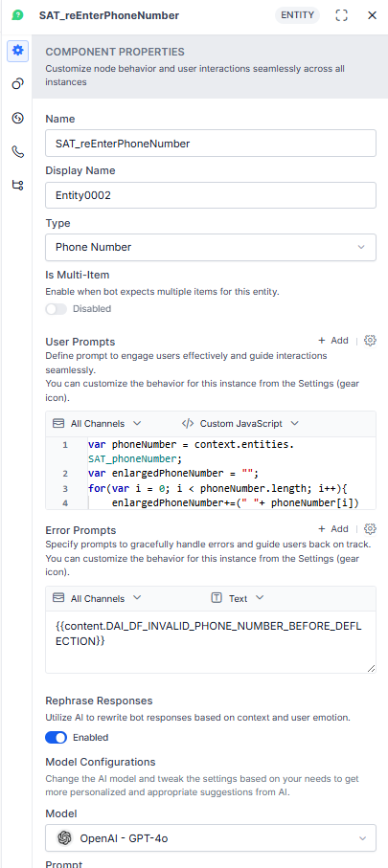The image size is (388, 868).
Task: Close the entity properties panel
Action: pos(373,15)
